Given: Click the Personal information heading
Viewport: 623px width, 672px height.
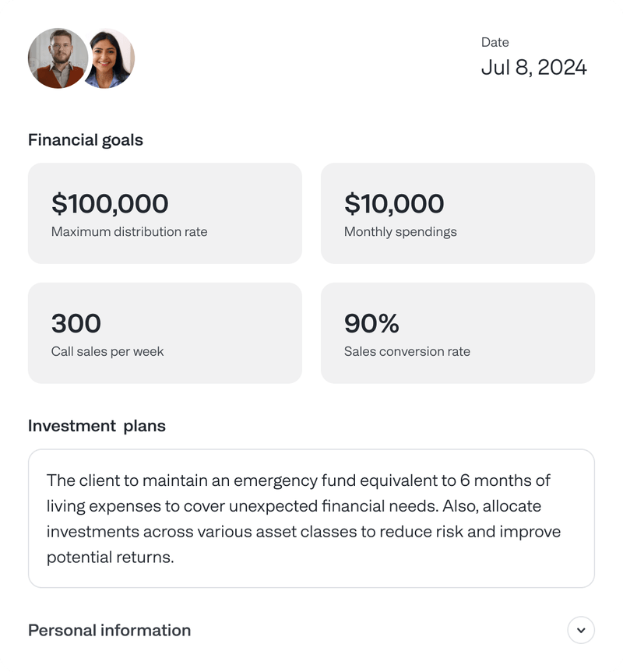Looking at the screenshot, I should (x=109, y=630).
